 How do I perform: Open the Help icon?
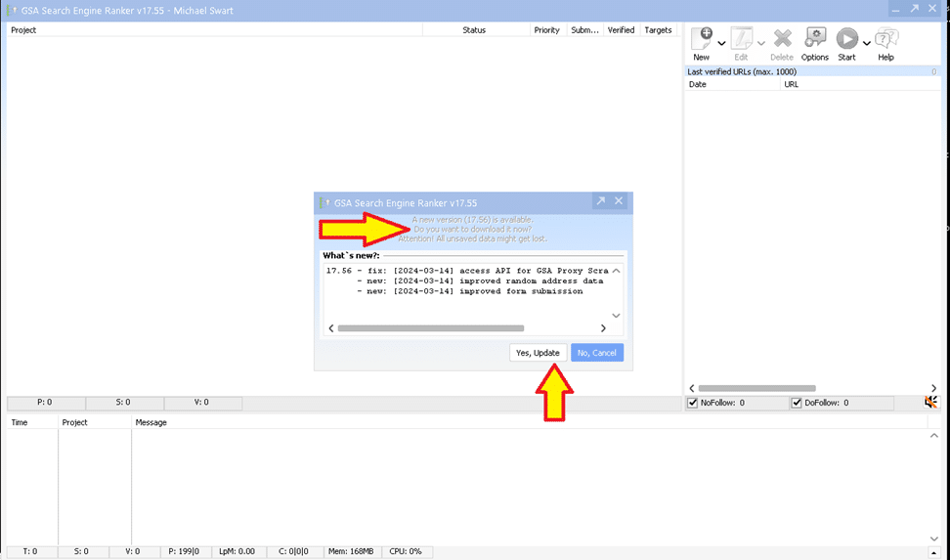(886, 39)
